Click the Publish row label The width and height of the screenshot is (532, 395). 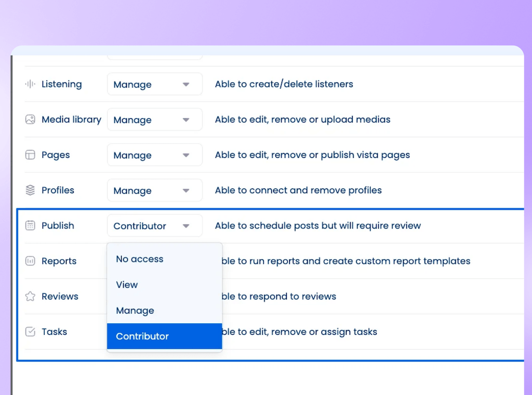point(58,225)
